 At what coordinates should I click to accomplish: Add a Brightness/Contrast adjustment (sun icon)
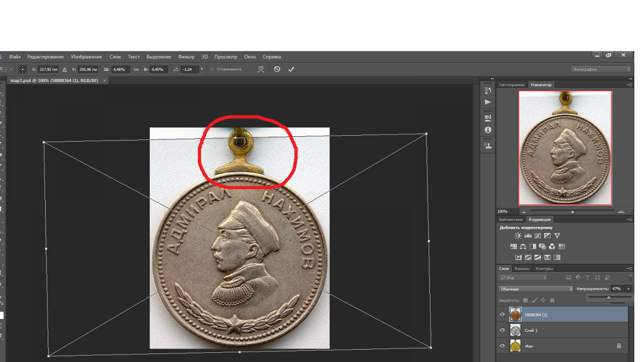518,235
